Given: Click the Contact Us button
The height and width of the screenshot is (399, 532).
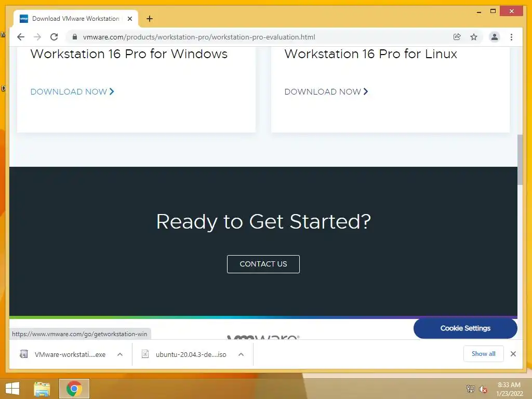Looking at the screenshot, I should (x=263, y=264).
